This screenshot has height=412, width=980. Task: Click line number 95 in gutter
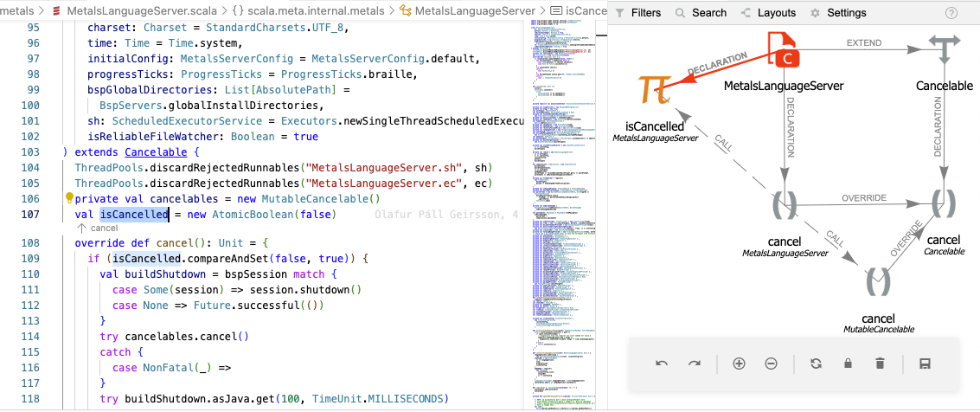tap(33, 28)
